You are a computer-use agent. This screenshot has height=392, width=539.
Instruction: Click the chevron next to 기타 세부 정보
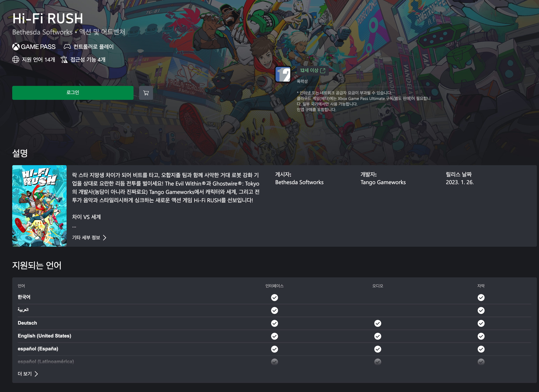pyautogui.click(x=105, y=238)
